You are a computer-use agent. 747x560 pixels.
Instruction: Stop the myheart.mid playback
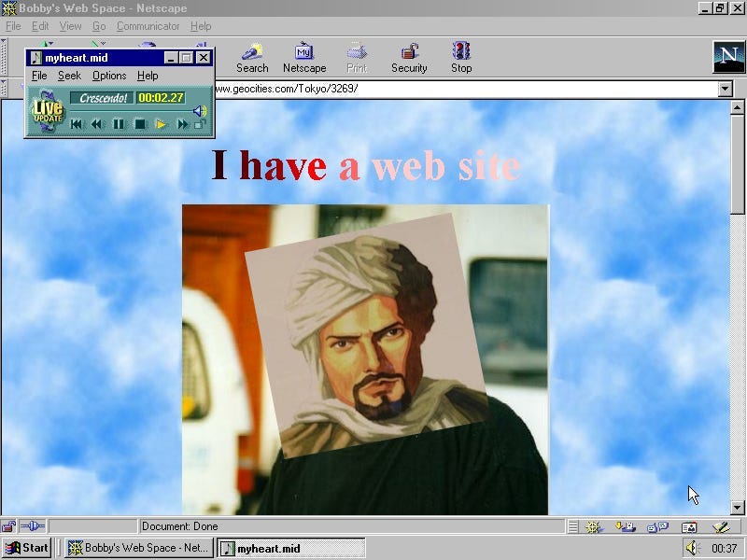point(139,124)
